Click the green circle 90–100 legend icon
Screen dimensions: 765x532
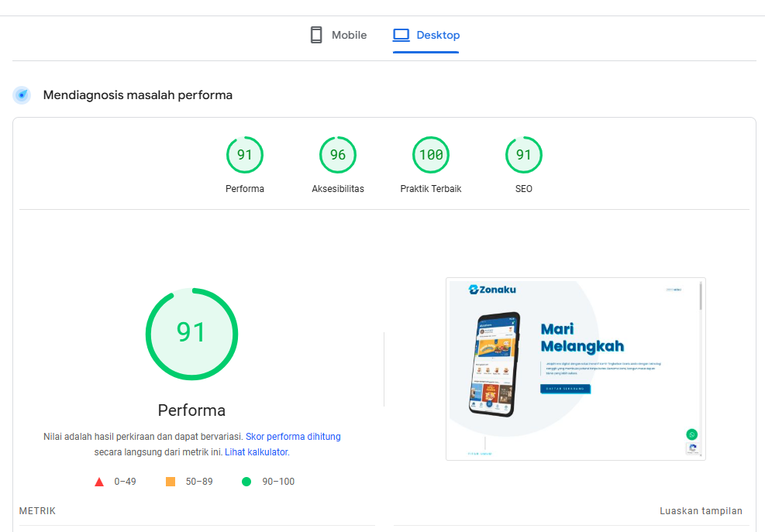click(246, 482)
